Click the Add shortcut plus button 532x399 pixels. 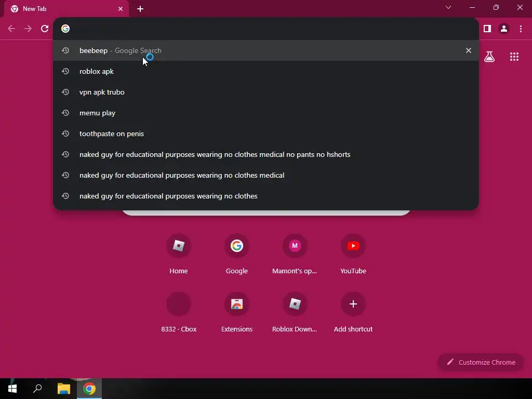pos(353,304)
